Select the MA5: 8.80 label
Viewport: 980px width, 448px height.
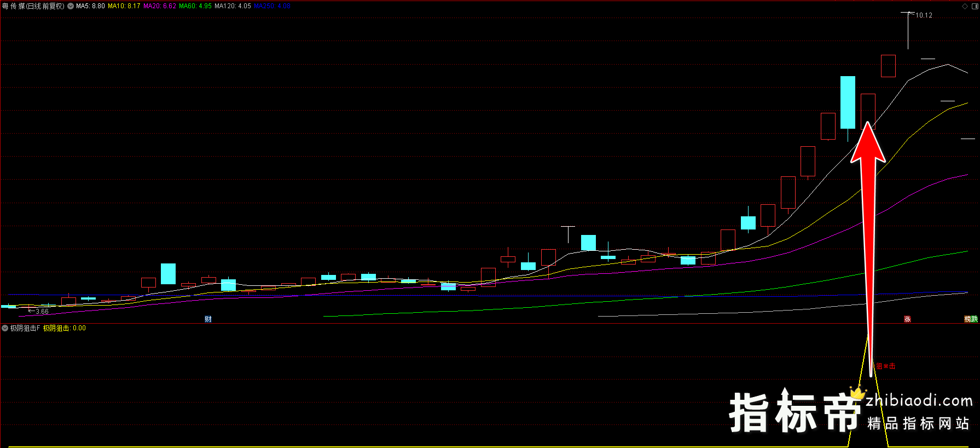click(x=90, y=6)
